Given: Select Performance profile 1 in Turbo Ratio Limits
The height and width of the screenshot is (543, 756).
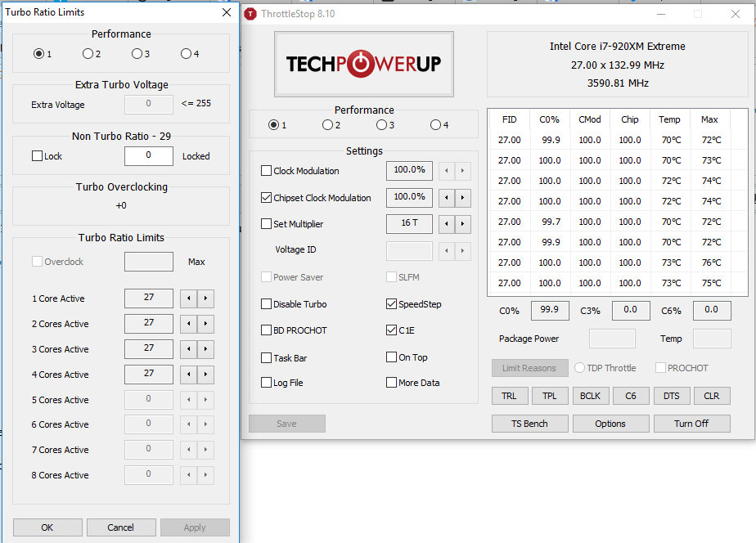Looking at the screenshot, I should pyautogui.click(x=38, y=53).
